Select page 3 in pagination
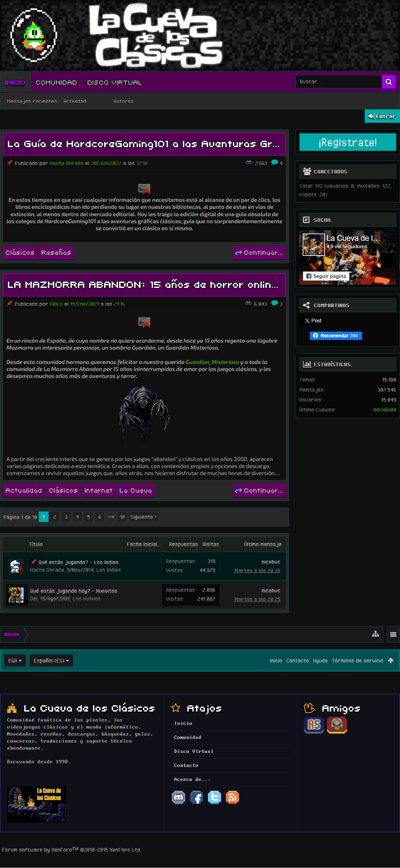The height and width of the screenshot is (868, 400). pos(66,517)
